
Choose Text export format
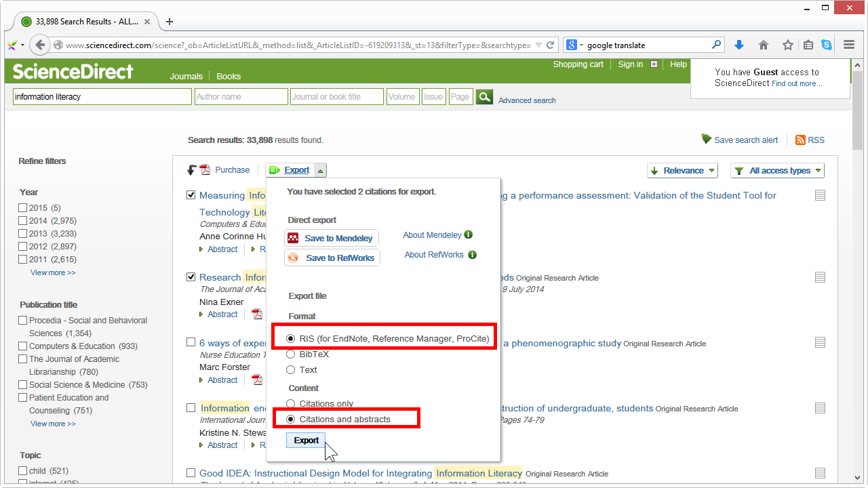(291, 369)
